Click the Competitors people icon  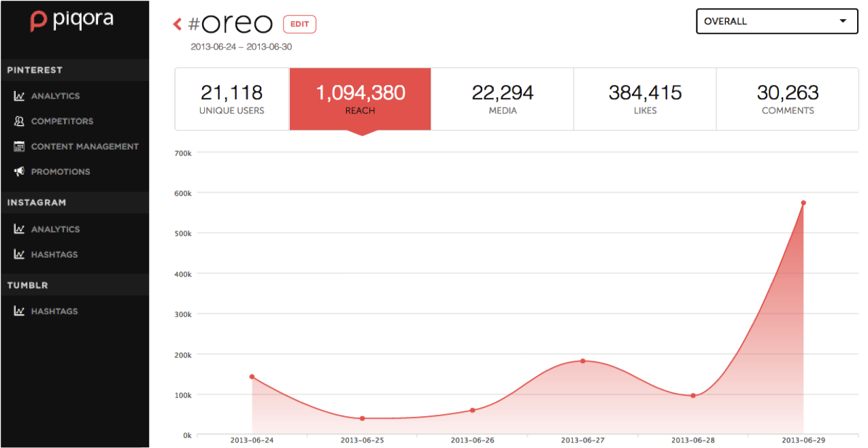[x=19, y=121]
